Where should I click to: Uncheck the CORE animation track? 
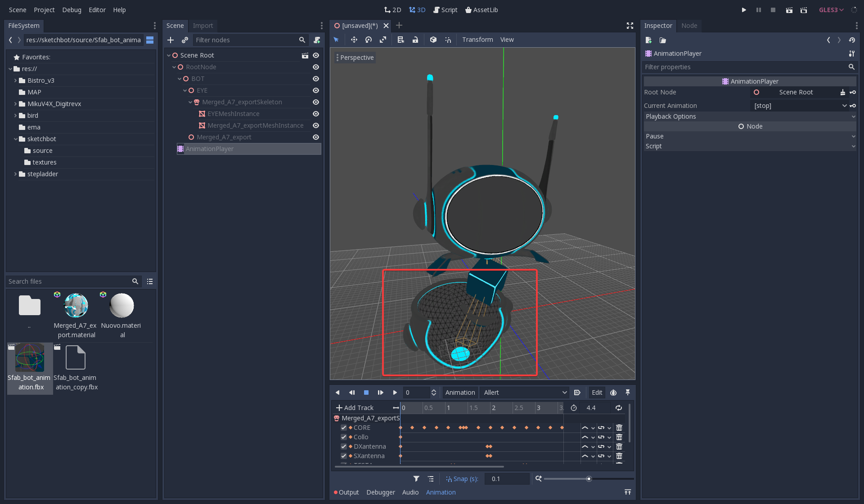coord(343,428)
